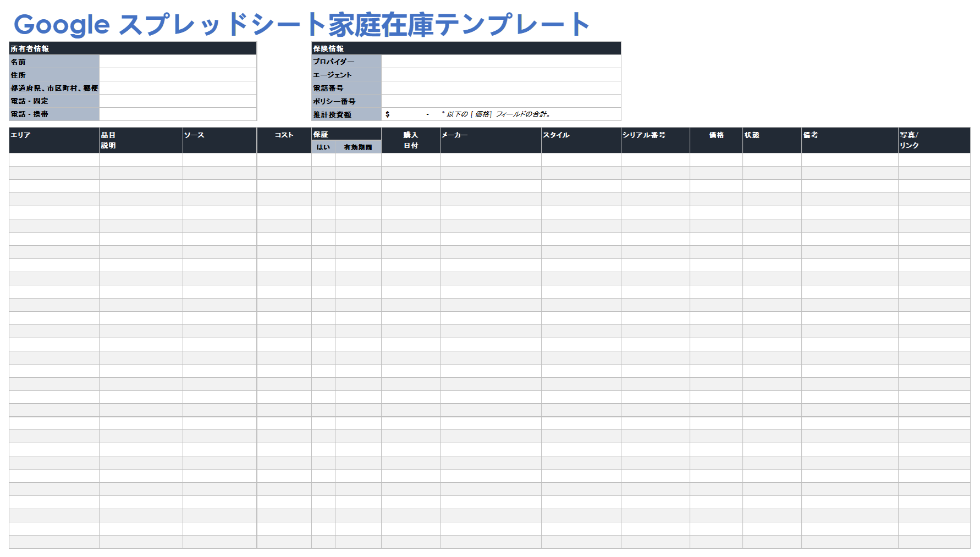Select the エージェント value field
Screen dimensions: 980x557
pos(501,75)
